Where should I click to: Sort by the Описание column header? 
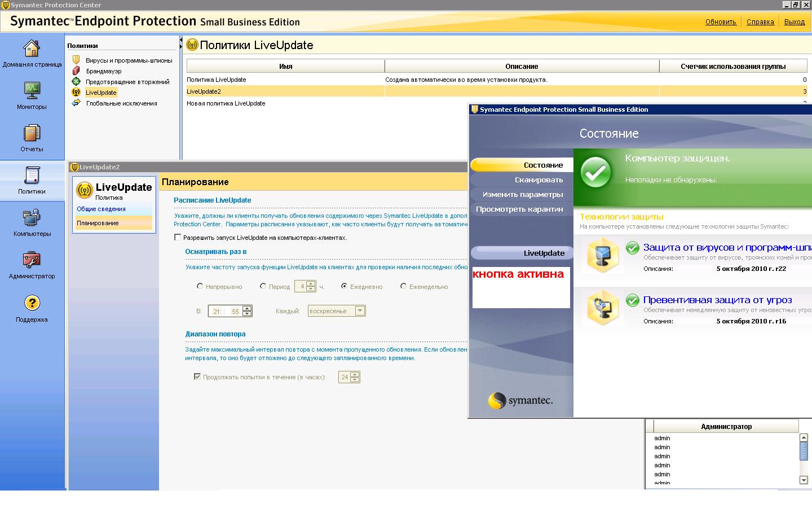coord(522,66)
